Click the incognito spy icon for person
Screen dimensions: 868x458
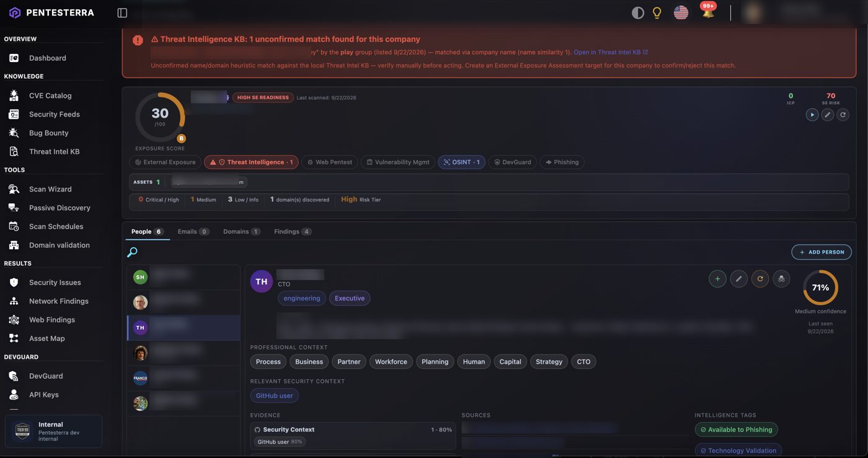(781, 279)
